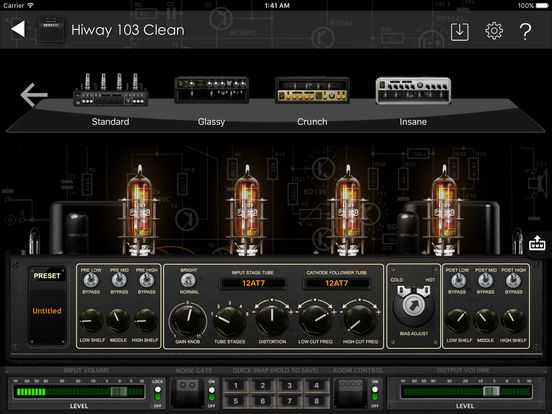
Task: Toggle the Noise Gate on/off switch
Action: pos(212,394)
